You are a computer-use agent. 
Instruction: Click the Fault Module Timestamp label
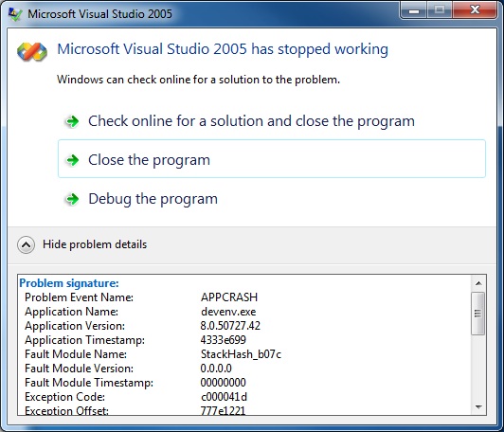pos(89,383)
